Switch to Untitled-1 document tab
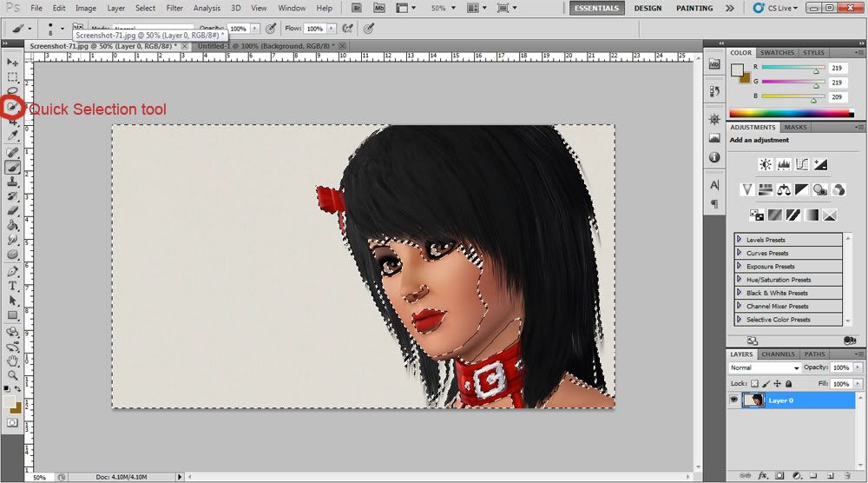 coord(266,46)
